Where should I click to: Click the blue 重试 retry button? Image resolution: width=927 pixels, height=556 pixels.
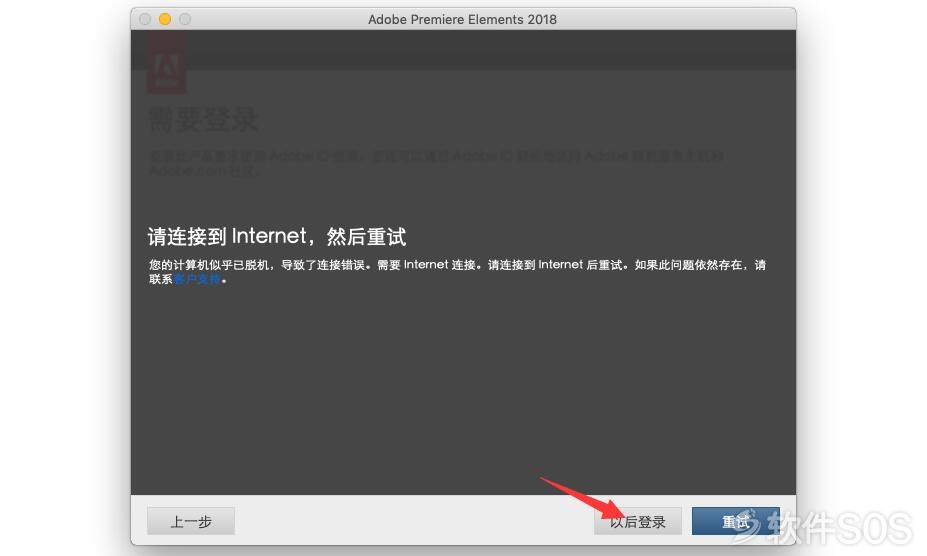[735, 521]
